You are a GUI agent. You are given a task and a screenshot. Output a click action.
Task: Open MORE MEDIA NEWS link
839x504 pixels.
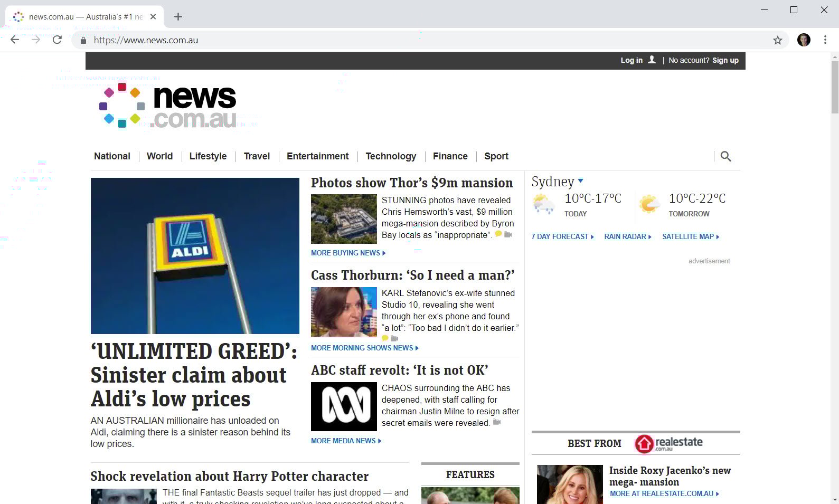tap(346, 441)
